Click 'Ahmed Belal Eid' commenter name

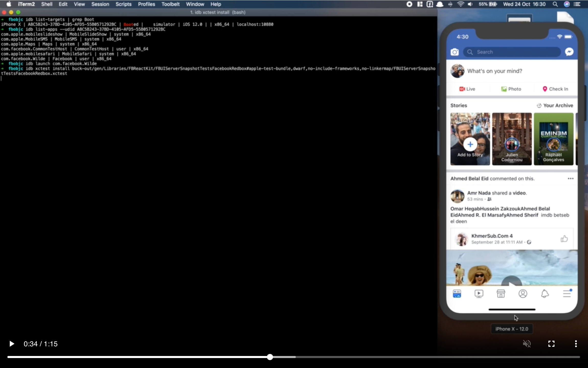coord(469,179)
